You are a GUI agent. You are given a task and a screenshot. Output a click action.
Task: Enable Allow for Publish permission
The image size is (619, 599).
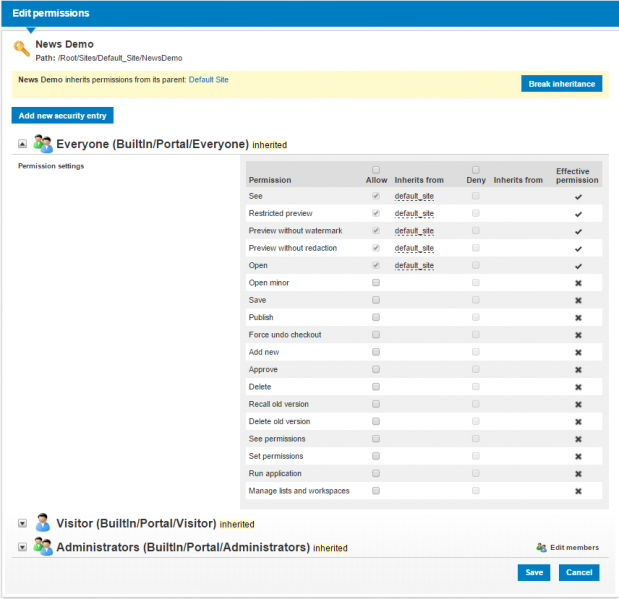coord(376,317)
